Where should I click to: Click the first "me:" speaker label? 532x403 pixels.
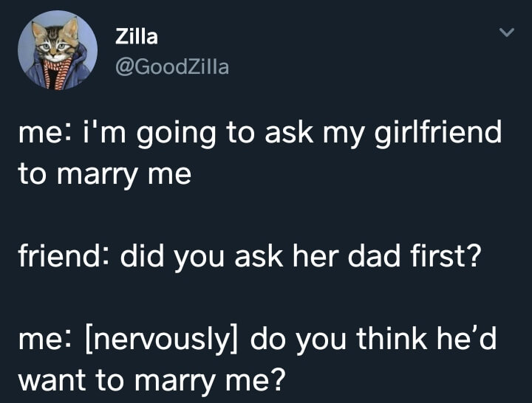tap(42, 135)
